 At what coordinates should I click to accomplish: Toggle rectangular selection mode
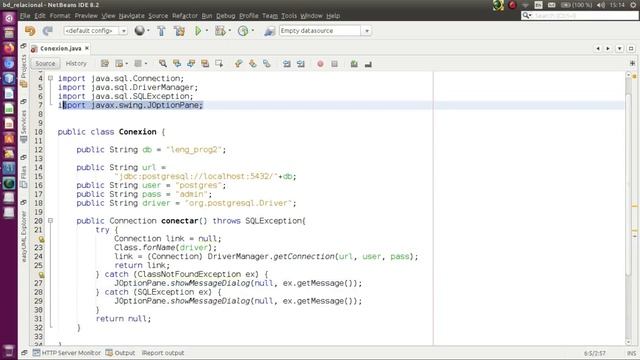(x=219, y=64)
